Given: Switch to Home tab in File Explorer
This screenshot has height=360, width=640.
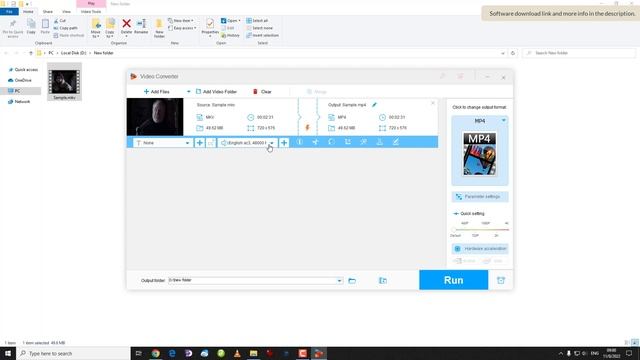Looking at the screenshot, I should 28,11.
